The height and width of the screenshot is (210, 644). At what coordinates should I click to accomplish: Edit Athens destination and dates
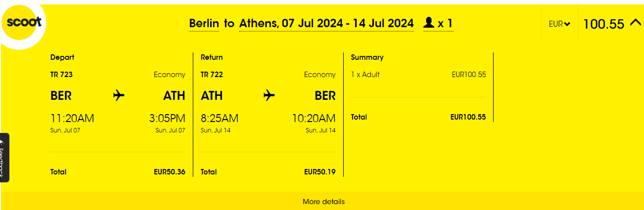[326, 23]
